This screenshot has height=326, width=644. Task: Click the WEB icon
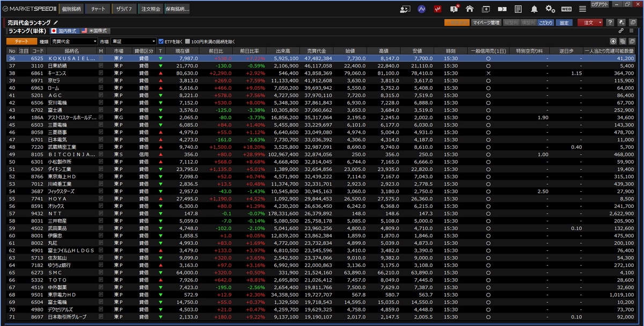pos(566,9)
